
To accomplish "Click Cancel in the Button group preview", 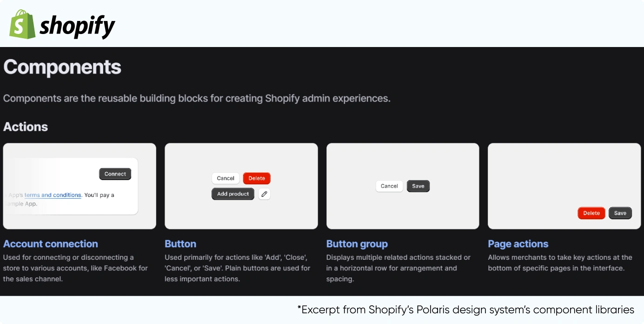I will (x=389, y=186).
